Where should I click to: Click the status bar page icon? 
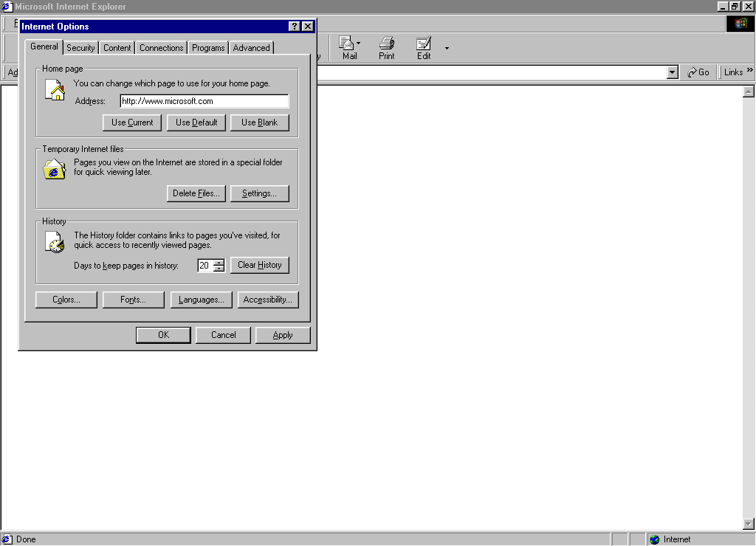(x=7, y=539)
